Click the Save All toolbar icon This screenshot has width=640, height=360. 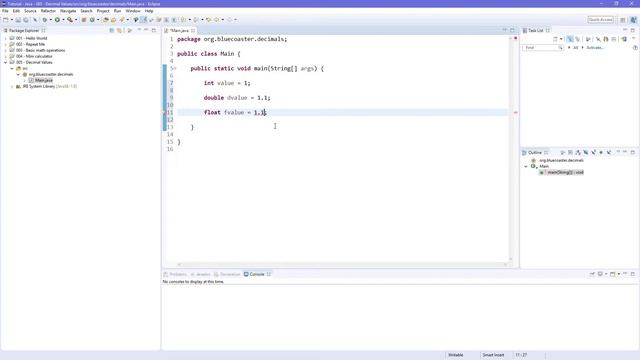coord(26,20)
